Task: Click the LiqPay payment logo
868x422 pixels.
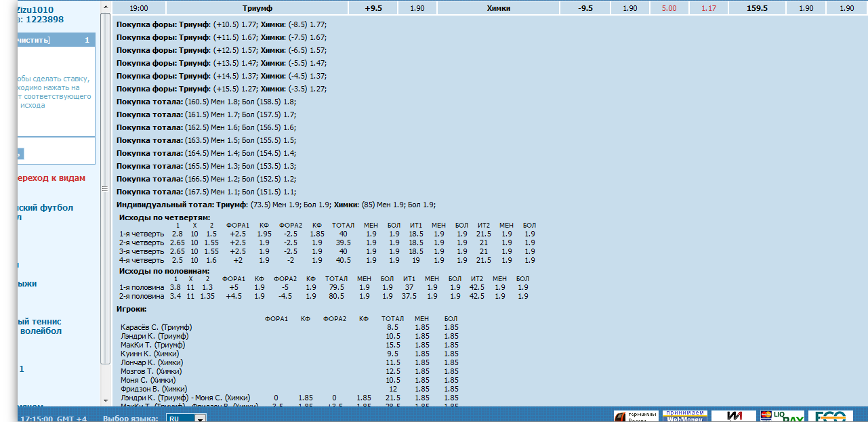Action: (782, 416)
